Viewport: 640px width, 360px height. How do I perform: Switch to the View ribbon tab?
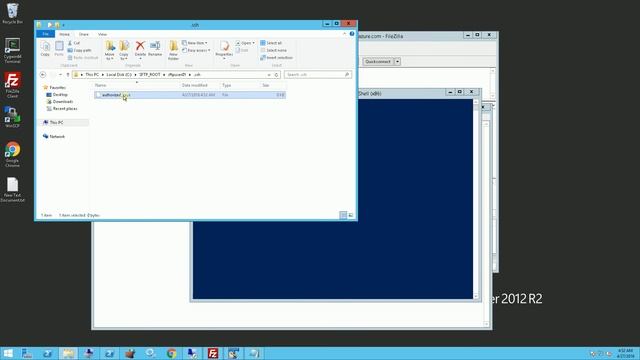[x=102, y=34]
